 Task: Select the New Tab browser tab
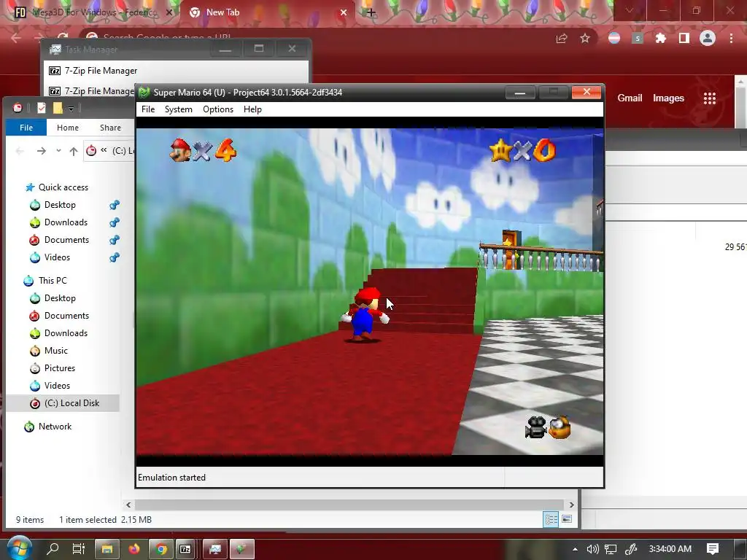pos(268,12)
